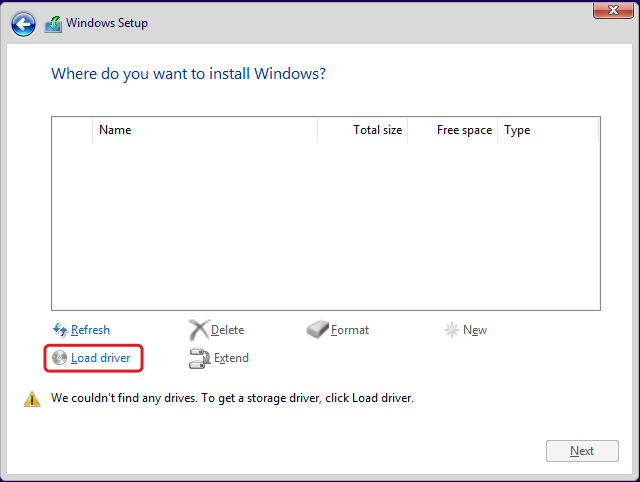Click the Extend drive icon

[198, 358]
